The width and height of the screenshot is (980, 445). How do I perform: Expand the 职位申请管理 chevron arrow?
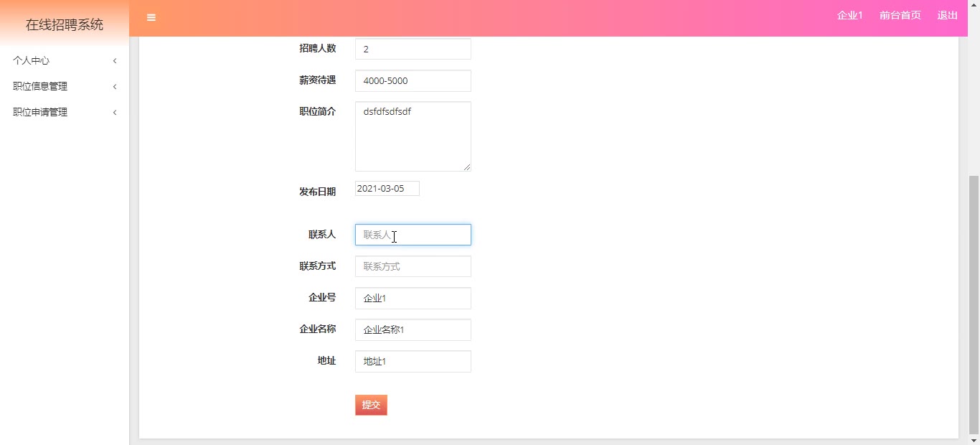pos(115,113)
